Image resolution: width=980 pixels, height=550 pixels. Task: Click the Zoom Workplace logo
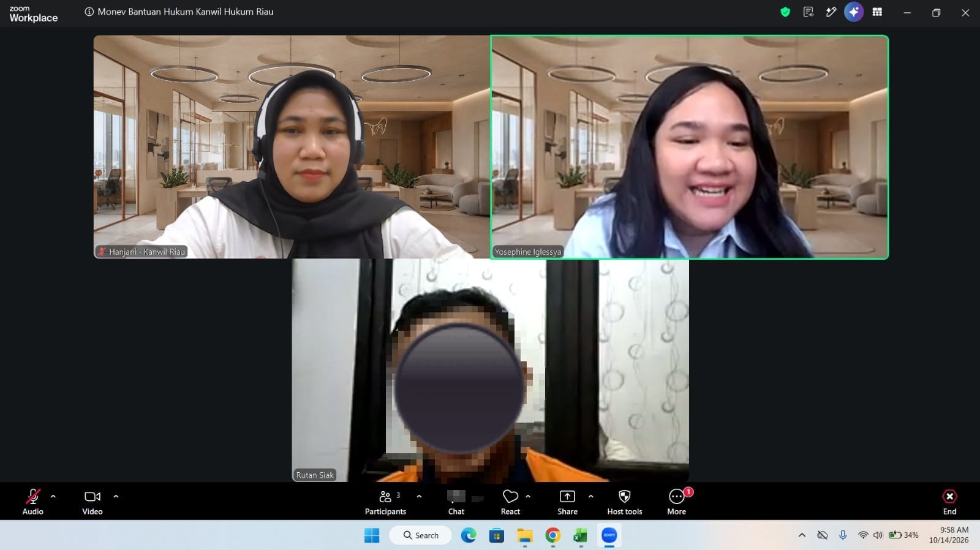click(x=33, y=13)
